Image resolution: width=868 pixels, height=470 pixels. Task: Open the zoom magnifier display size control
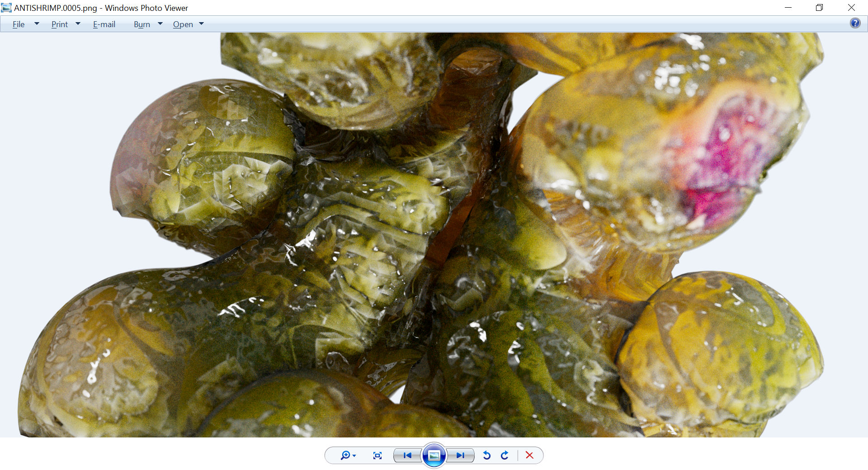[x=348, y=456]
